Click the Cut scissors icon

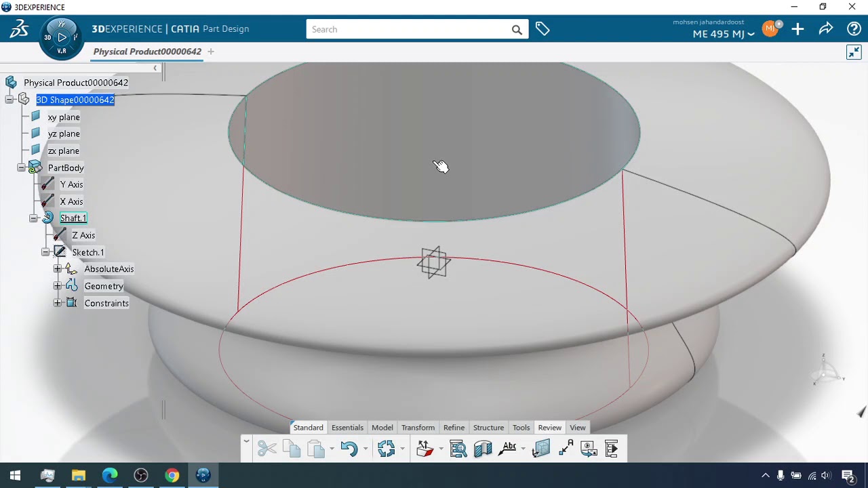pyautogui.click(x=267, y=449)
